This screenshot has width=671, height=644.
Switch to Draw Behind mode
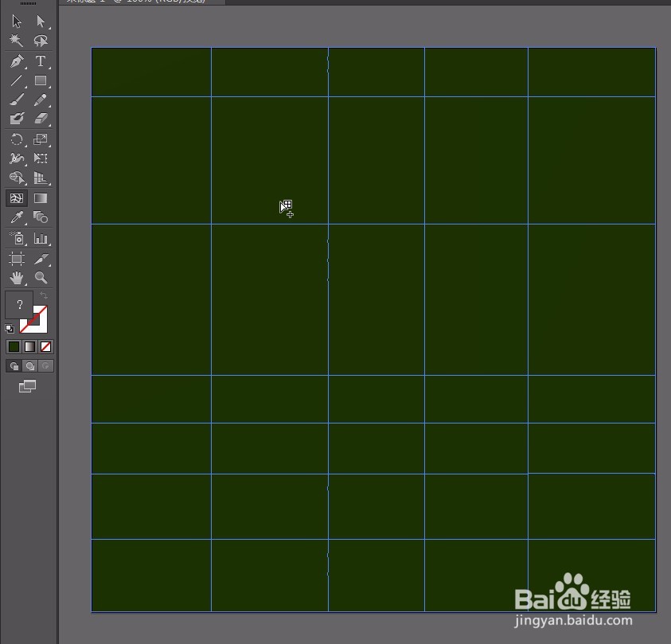pos(30,365)
